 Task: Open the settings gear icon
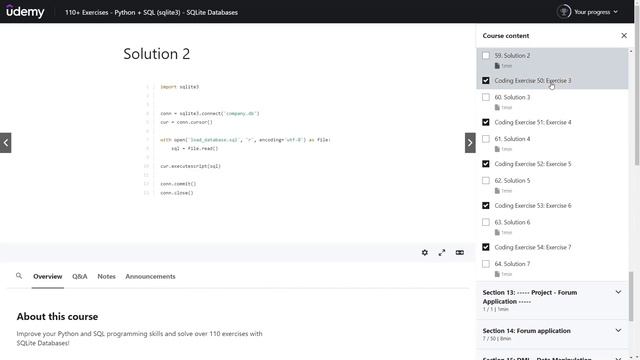424,253
